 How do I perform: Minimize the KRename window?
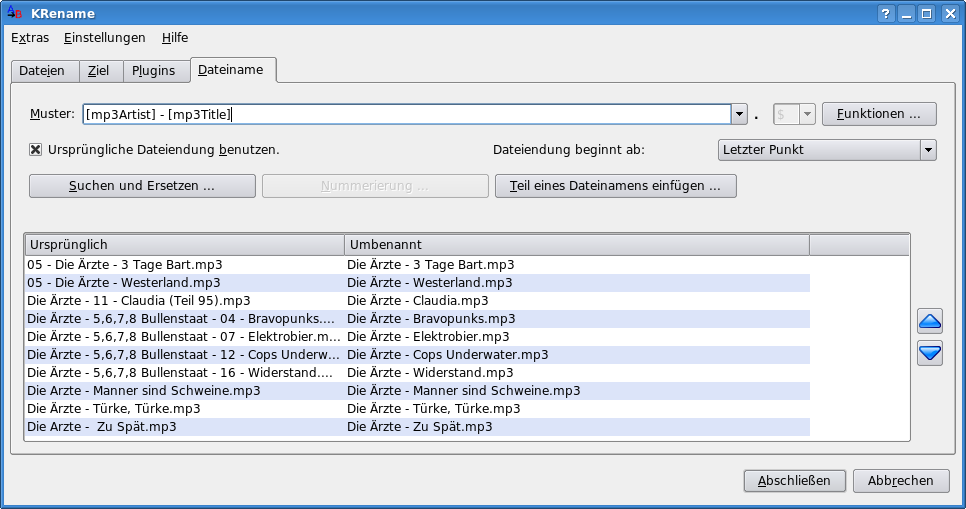[x=906, y=14]
